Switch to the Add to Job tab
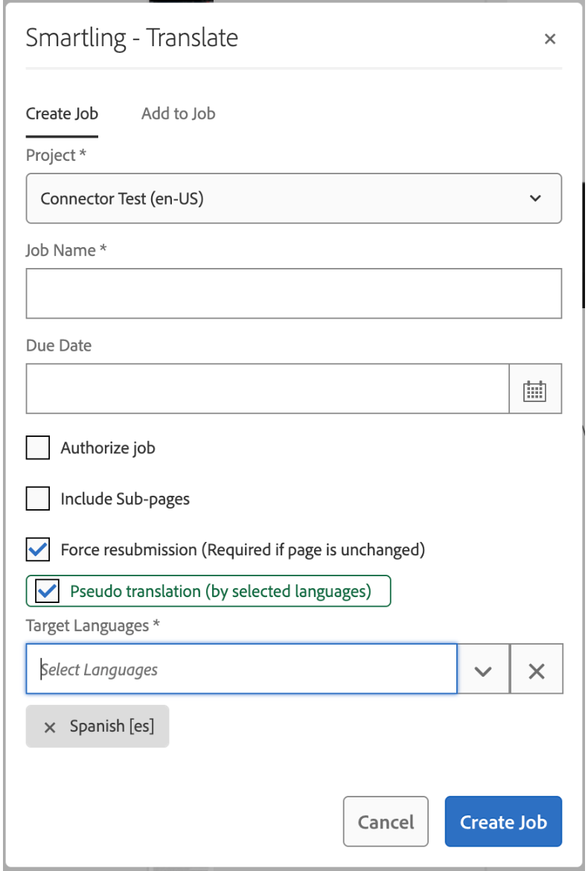 (x=178, y=113)
